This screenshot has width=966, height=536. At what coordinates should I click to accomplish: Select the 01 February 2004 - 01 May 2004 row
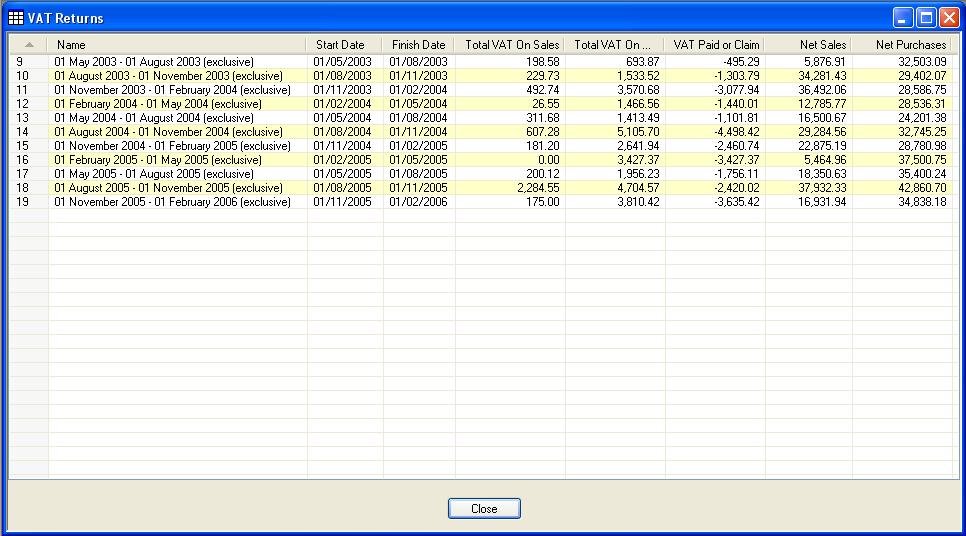(158, 104)
